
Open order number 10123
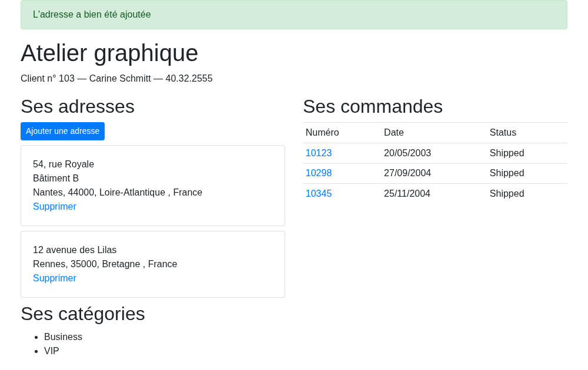pos(319,153)
